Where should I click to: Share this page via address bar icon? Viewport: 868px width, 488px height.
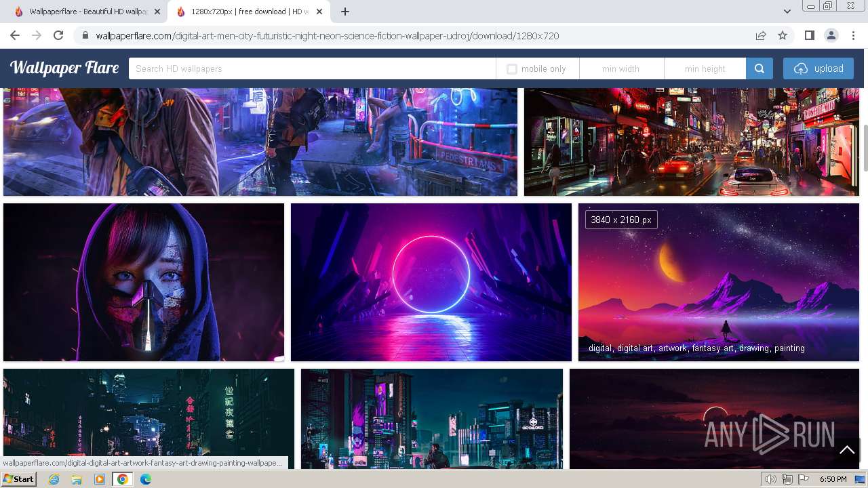pos(761,35)
